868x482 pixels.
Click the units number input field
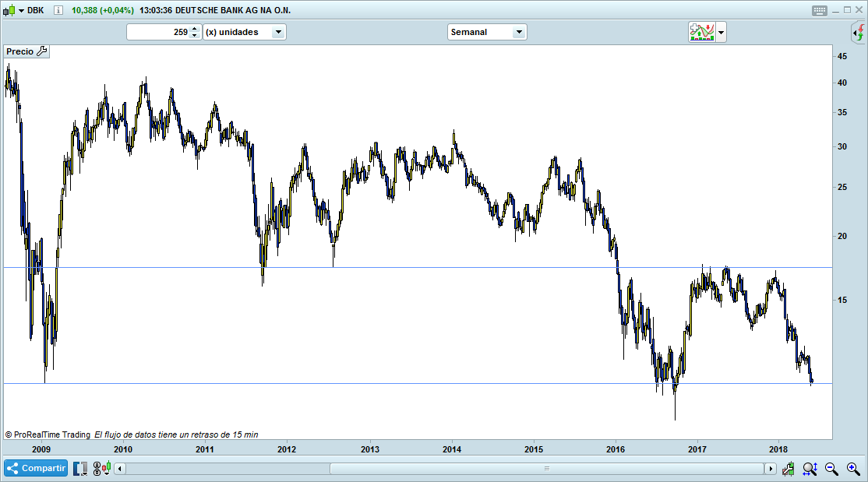(158, 32)
